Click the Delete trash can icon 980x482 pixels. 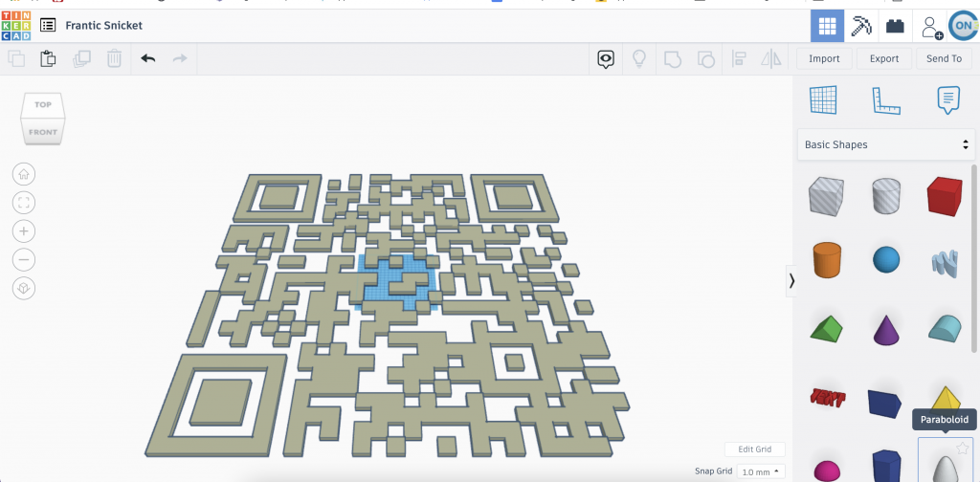pos(114,58)
